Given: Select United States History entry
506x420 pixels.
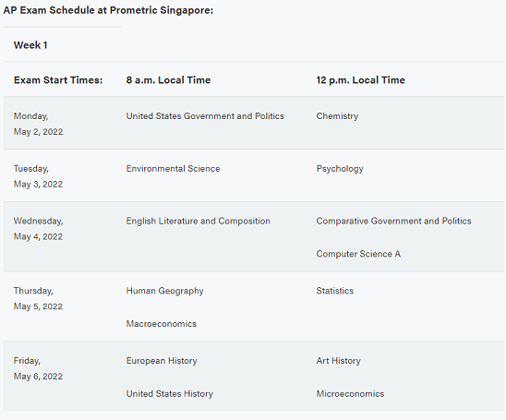Looking at the screenshot, I should (x=169, y=394).
